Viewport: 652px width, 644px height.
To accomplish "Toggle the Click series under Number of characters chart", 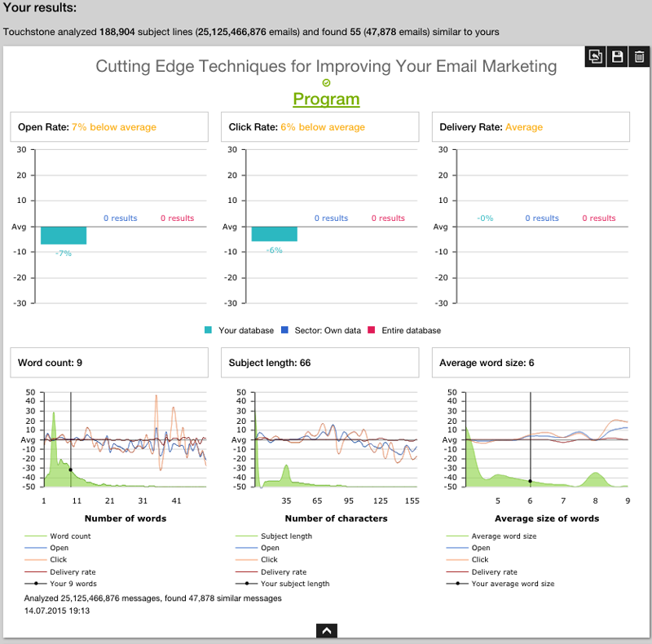I will [257, 559].
